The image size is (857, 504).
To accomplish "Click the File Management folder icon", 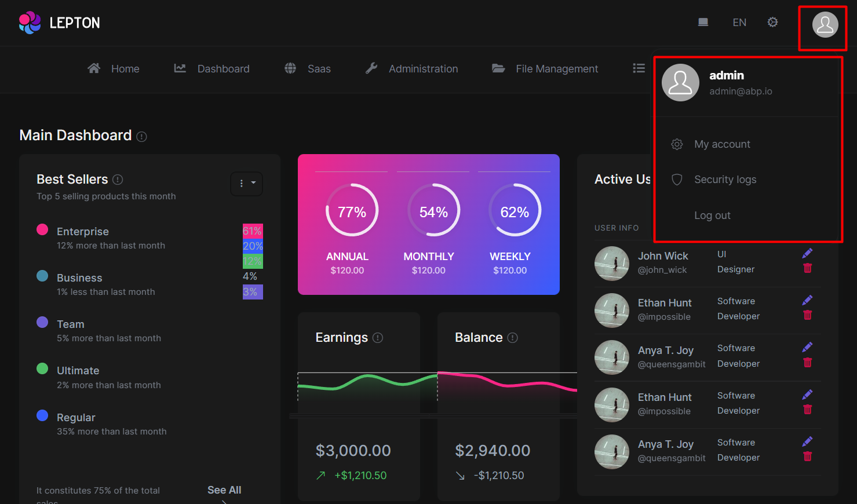I will [x=498, y=68].
